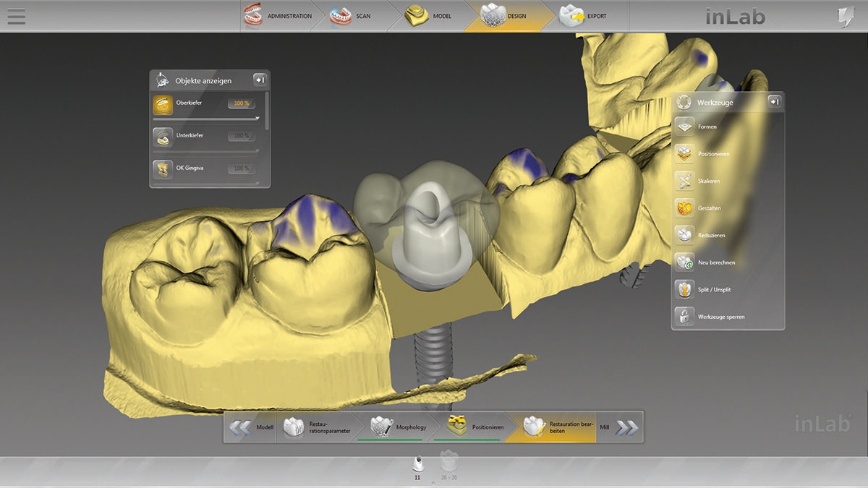Click the Neu berechnen icon

coord(684,262)
